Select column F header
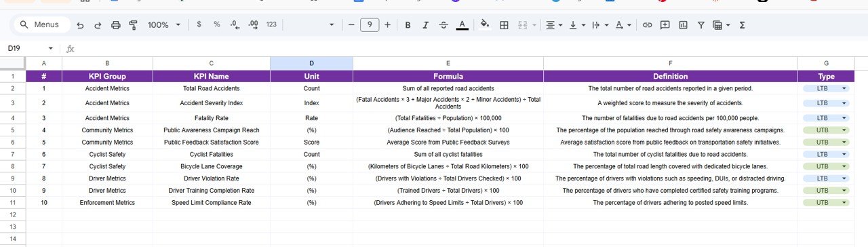The height and width of the screenshot is (247, 868). coord(670,63)
